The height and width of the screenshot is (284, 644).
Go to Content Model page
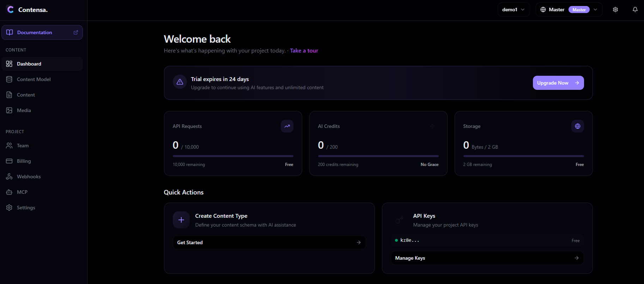click(x=42, y=79)
